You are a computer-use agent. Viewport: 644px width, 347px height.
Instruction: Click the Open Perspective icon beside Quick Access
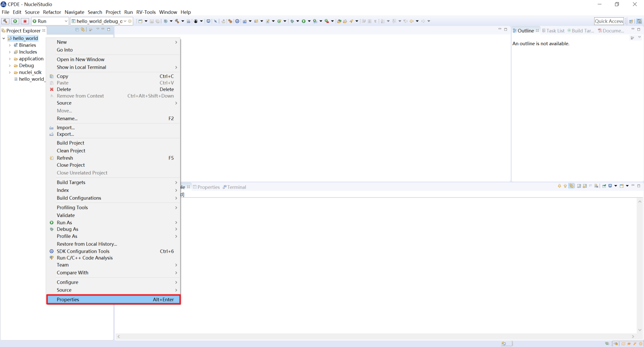tap(631, 21)
